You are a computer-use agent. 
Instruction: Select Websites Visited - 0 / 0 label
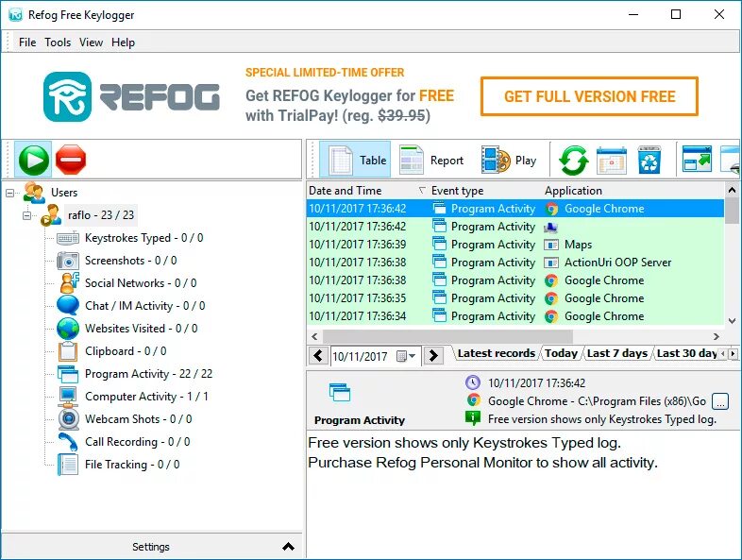coord(141,329)
